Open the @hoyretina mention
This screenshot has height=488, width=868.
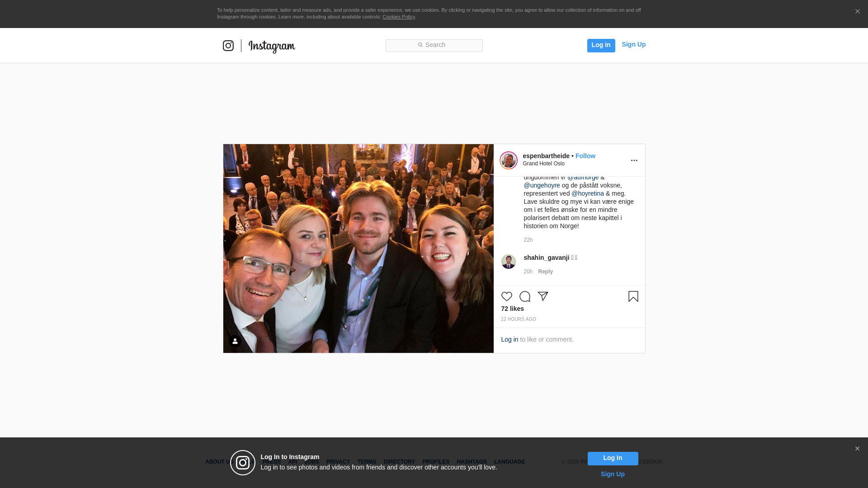pyautogui.click(x=587, y=193)
